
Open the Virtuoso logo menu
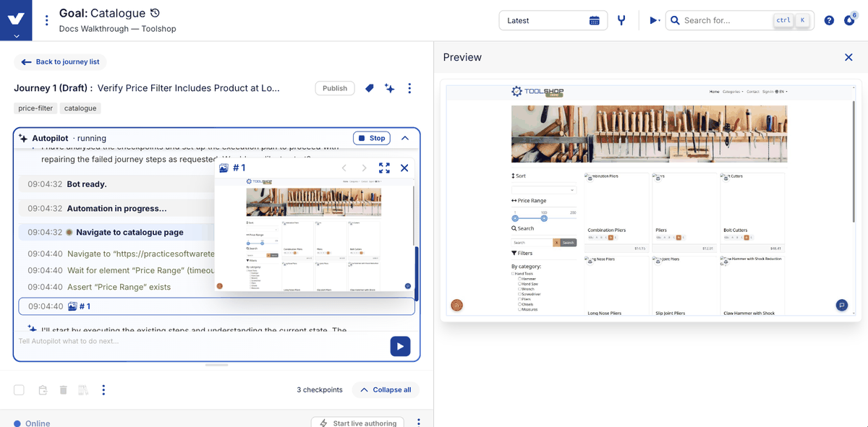(x=17, y=20)
